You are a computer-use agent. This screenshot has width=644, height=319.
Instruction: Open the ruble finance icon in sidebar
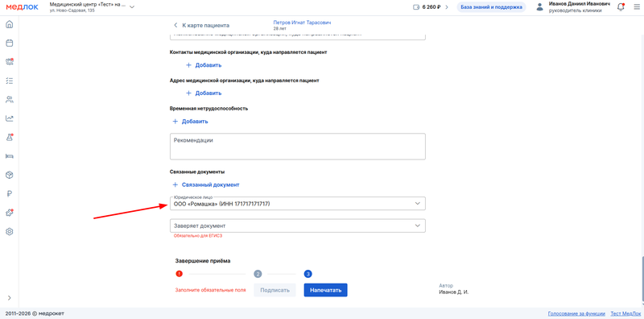coord(10,194)
